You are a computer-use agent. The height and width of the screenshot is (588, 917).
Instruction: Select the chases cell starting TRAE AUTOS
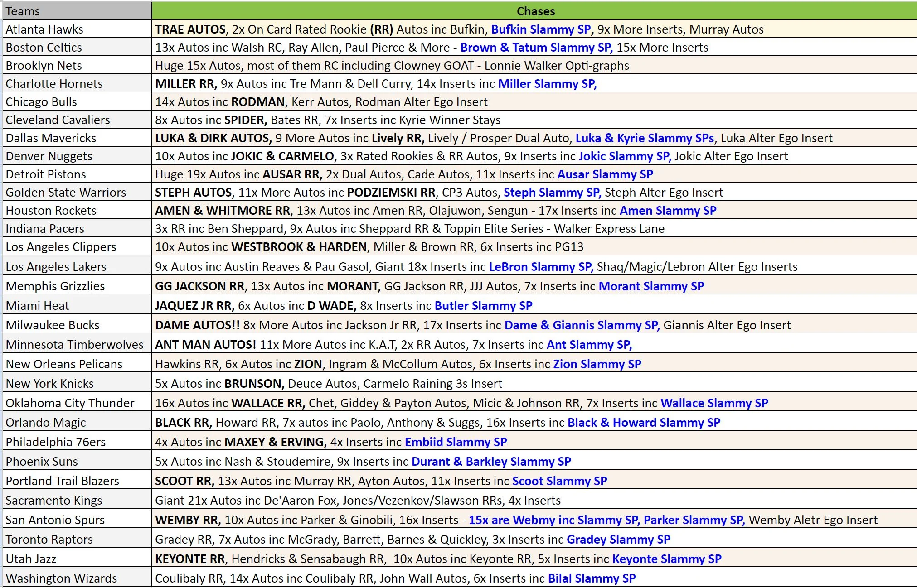click(534, 29)
